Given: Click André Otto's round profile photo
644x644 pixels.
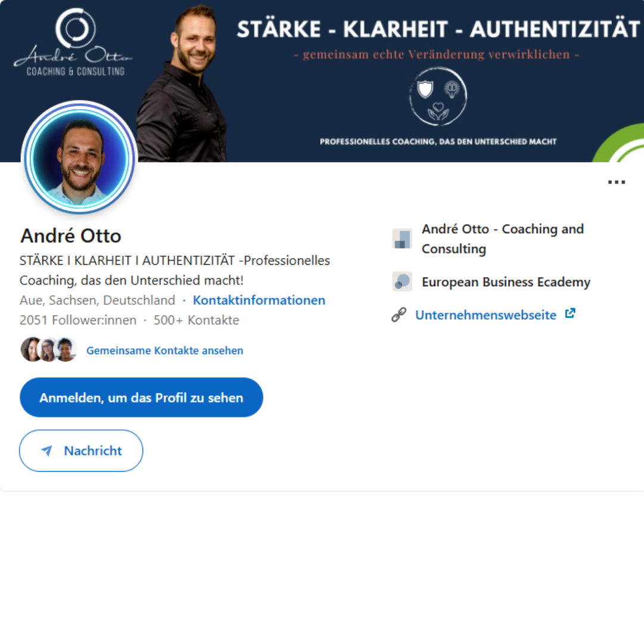Looking at the screenshot, I should pos(79,157).
